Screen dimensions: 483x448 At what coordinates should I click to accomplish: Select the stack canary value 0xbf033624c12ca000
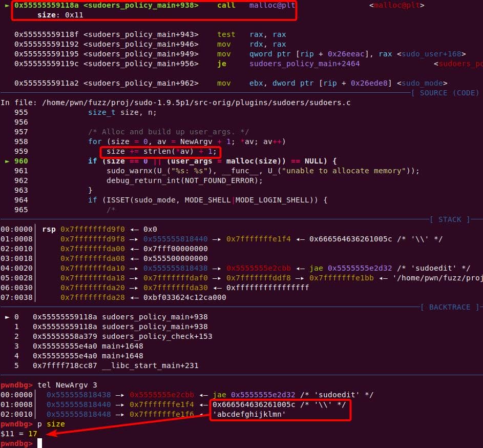click(x=184, y=297)
